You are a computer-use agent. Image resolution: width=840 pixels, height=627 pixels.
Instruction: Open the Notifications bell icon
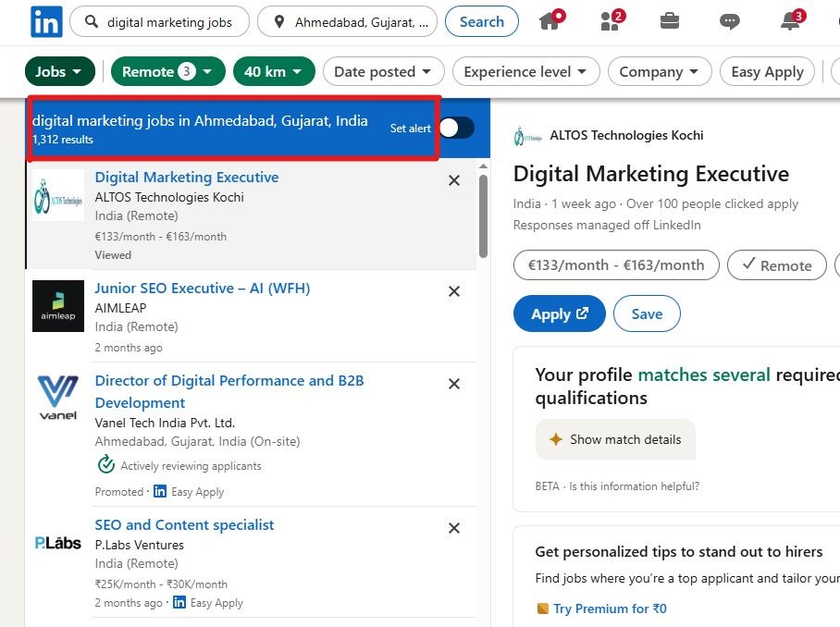pos(791,21)
